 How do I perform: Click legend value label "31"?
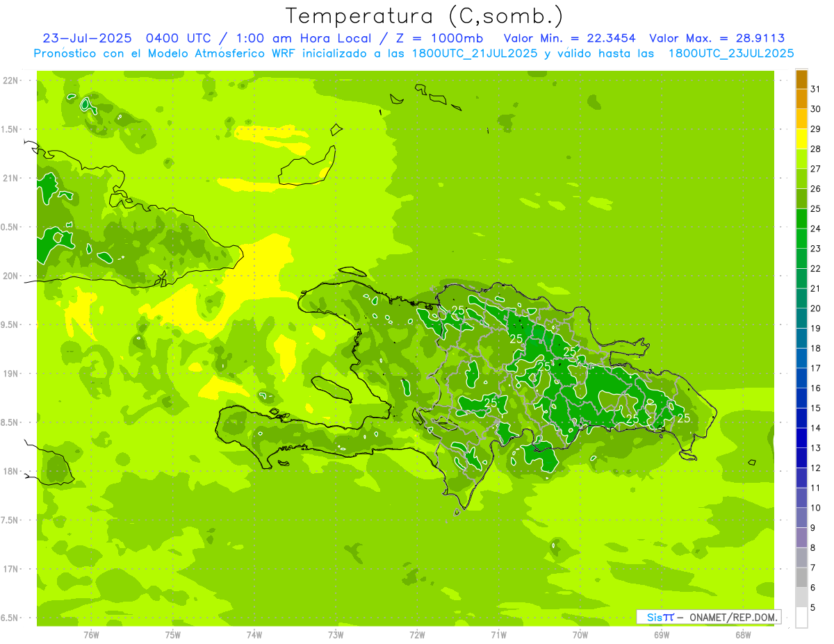[815, 89]
